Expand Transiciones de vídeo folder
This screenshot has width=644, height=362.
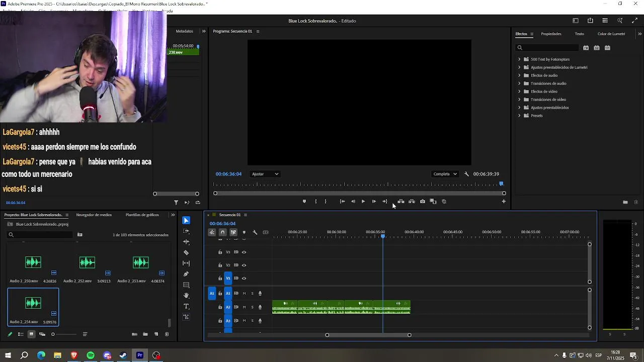[x=519, y=100]
